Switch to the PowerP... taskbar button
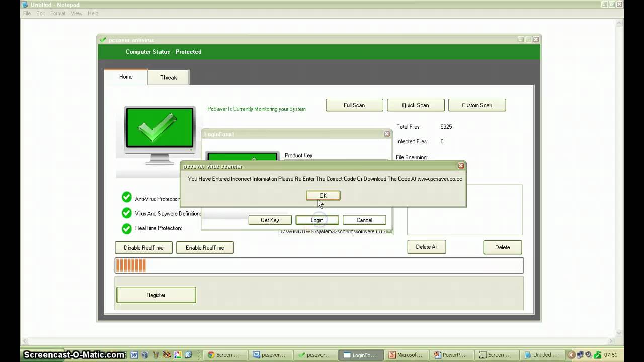 tap(452, 355)
